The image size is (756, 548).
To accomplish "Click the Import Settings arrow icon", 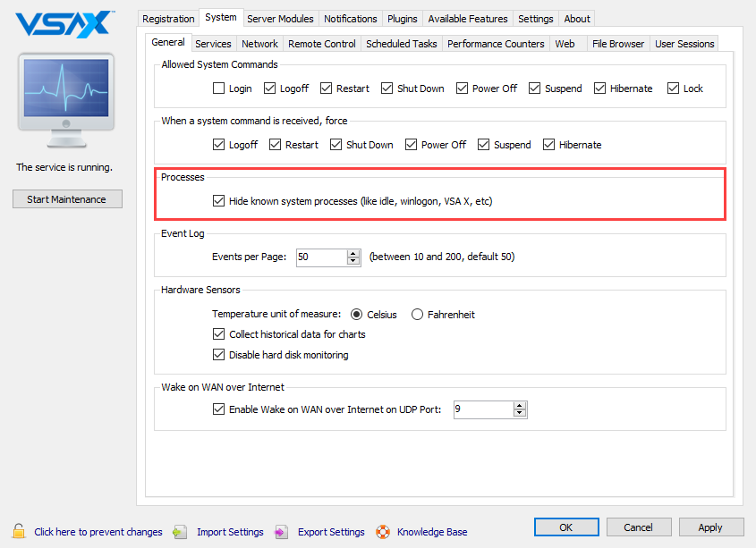I will click(x=179, y=531).
